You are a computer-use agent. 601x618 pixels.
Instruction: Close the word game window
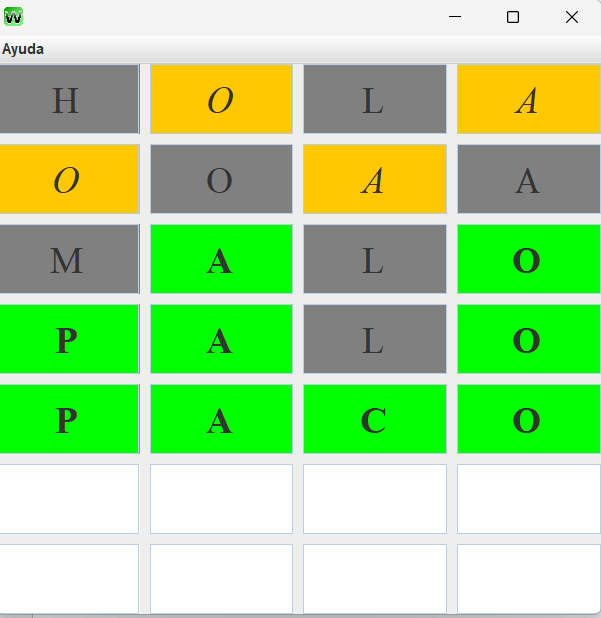coord(572,17)
